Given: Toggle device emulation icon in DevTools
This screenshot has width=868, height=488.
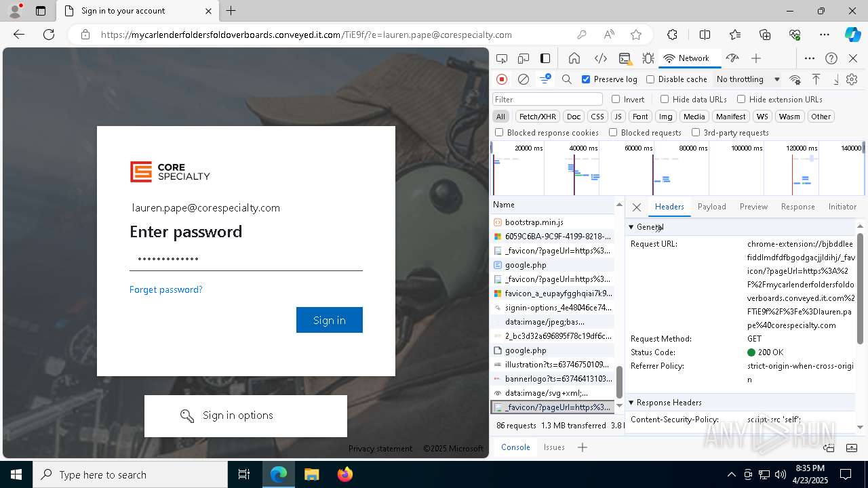Looking at the screenshot, I should [x=524, y=58].
